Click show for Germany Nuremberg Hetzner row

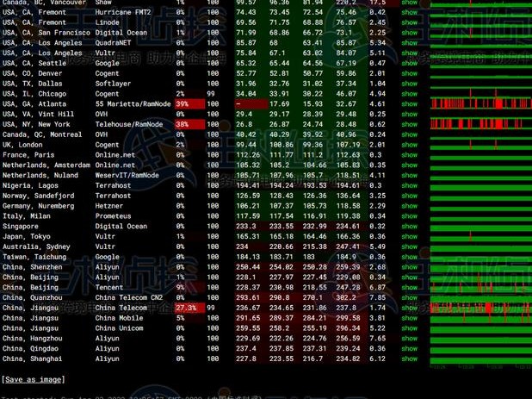click(x=410, y=206)
